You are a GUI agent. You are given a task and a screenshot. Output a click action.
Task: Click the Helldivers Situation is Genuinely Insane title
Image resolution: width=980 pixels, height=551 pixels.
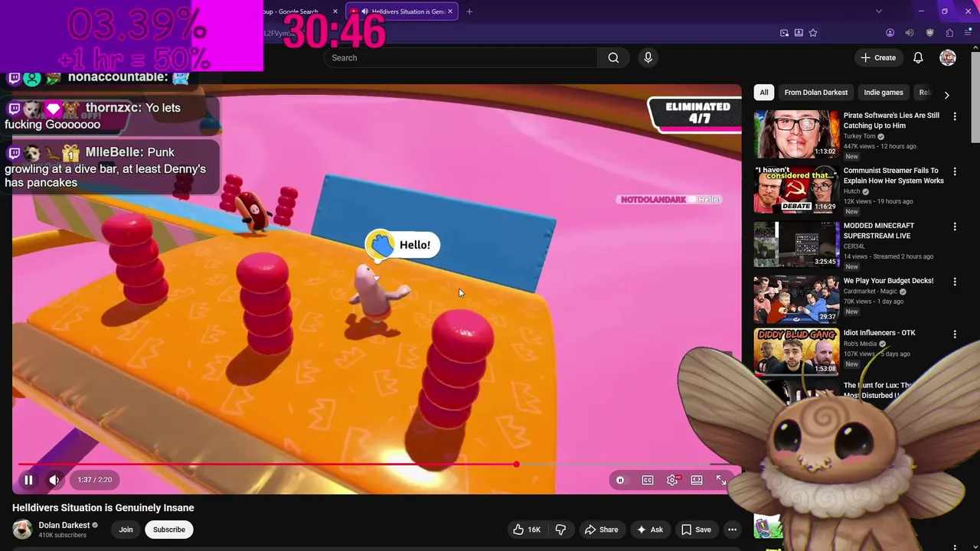(x=103, y=507)
